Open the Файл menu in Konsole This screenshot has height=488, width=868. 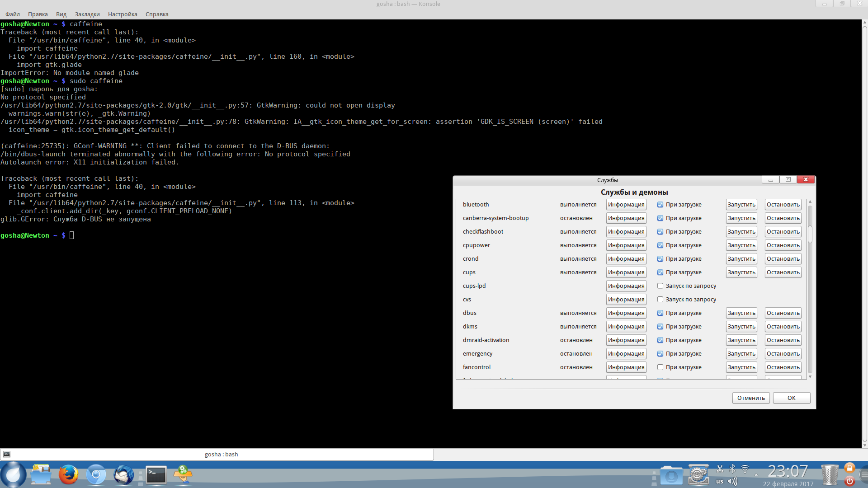(13, 14)
